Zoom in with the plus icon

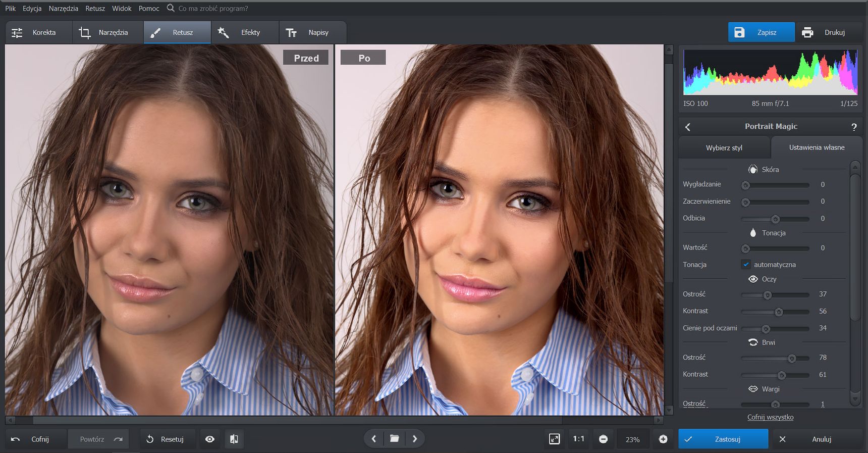point(663,439)
